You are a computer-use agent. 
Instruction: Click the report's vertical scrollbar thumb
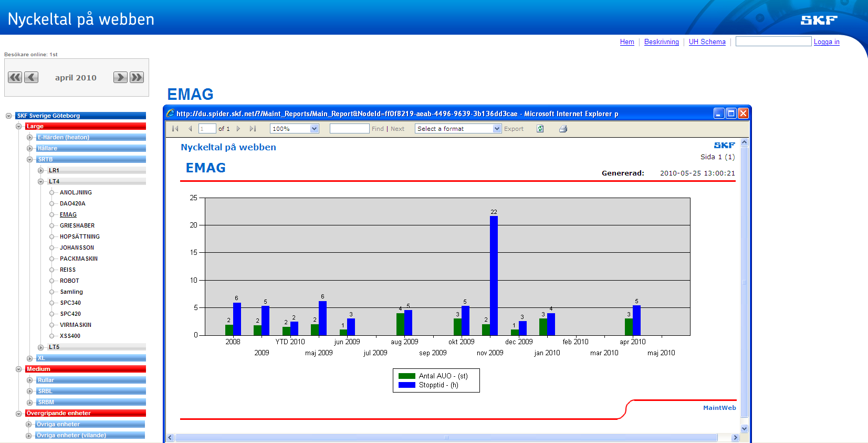point(744,282)
